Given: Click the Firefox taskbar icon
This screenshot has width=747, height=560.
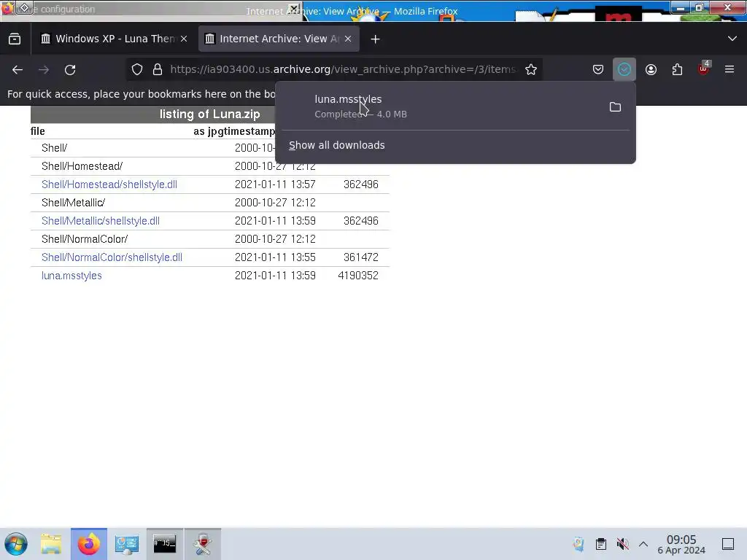Looking at the screenshot, I should (89, 544).
